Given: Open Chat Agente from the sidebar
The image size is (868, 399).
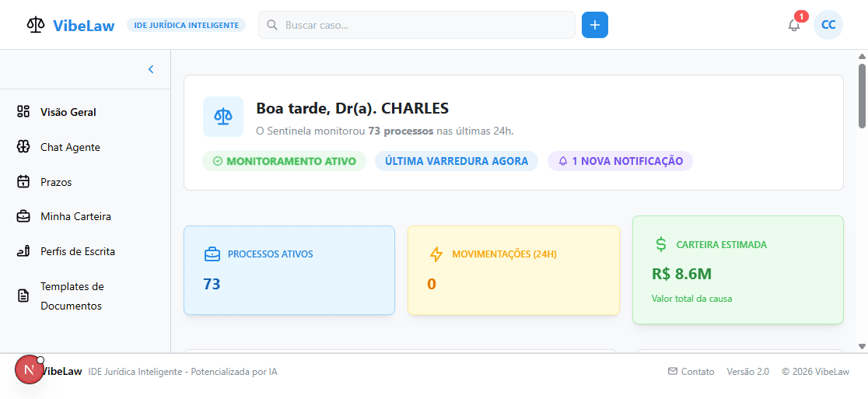Looking at the screenshot, I should click(x=70, y=147).
